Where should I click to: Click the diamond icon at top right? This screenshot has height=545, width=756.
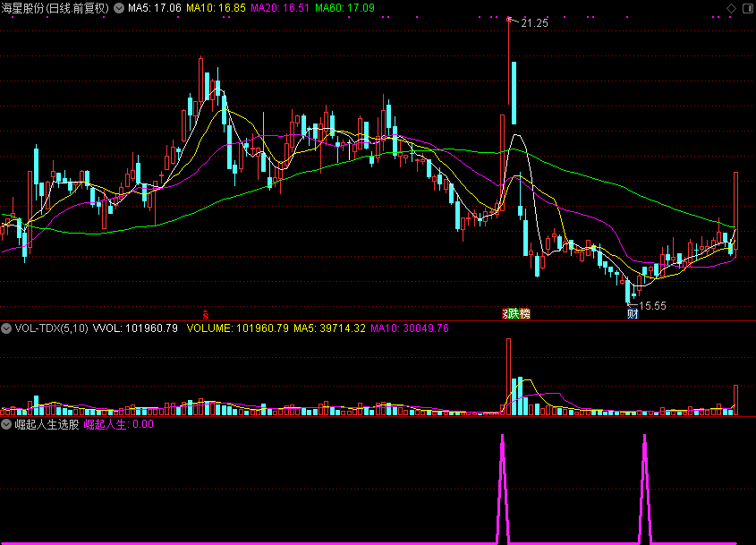click(731, 8)
